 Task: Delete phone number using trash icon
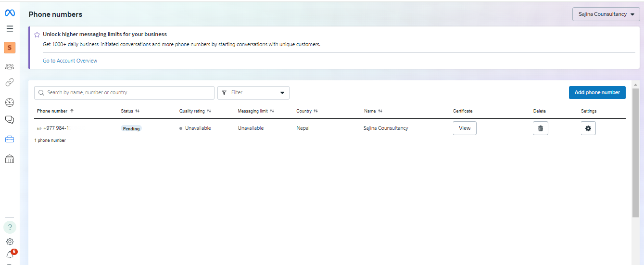coord(540,128)
